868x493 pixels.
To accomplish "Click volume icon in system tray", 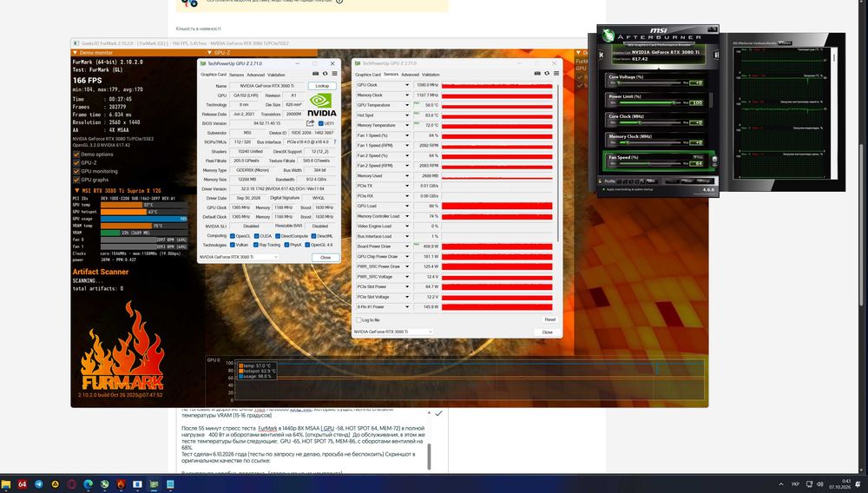I will coord(820,484).
